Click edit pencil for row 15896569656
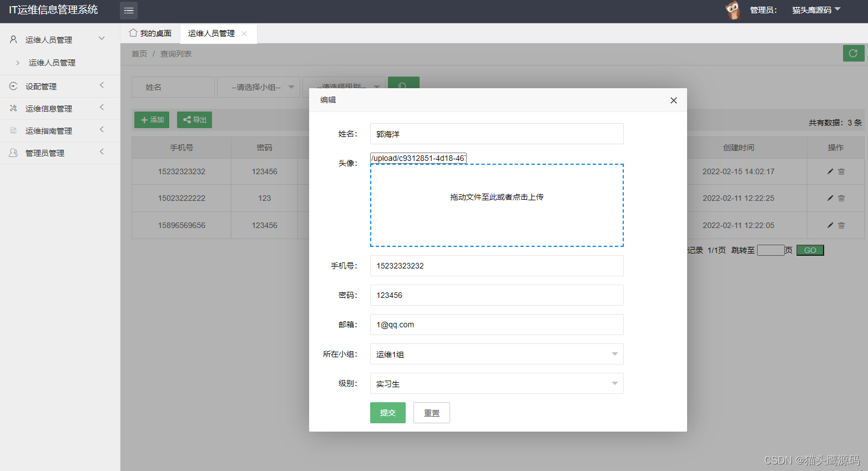Viewport: 868px width, 471px height. pos(830,225)
